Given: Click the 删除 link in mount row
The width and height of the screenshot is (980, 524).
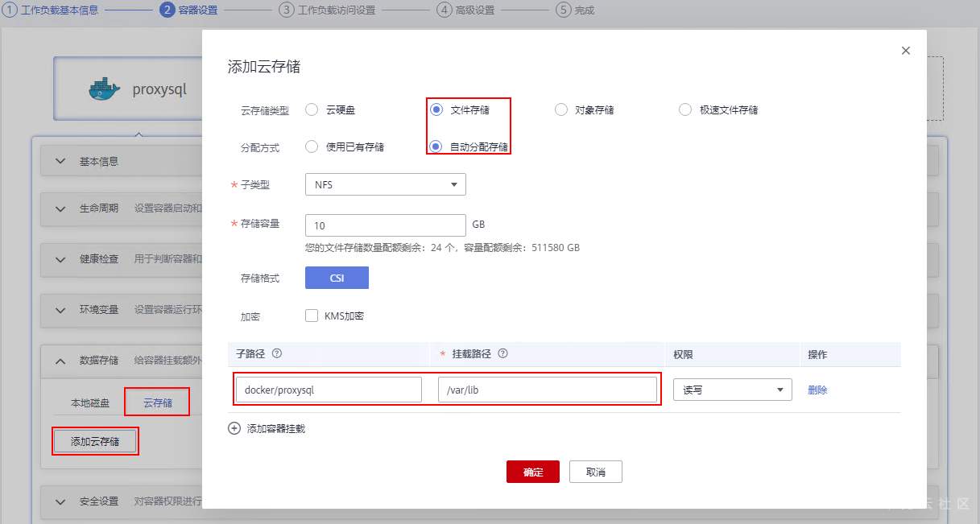Looking at the screenshot, I should pos(817,390).
